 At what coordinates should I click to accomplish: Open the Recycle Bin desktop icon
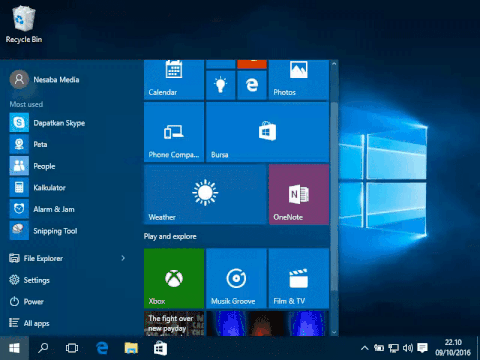click(24, 24)
